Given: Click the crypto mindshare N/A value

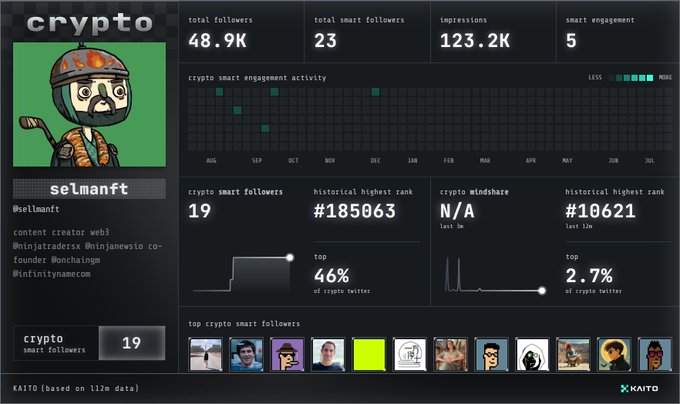Looking at the screenshot, I should tap(457, 211).
